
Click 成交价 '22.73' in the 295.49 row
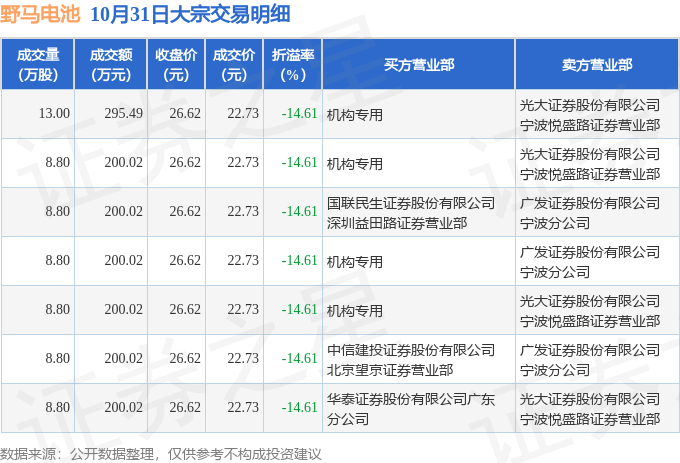[x=243, y=114]
